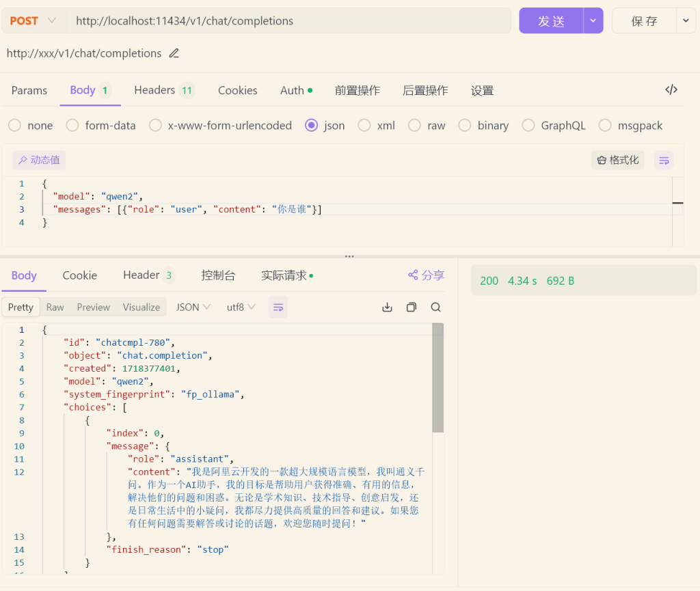Switch to the Auth tab

pyautogui.click(x=296, y=91)
